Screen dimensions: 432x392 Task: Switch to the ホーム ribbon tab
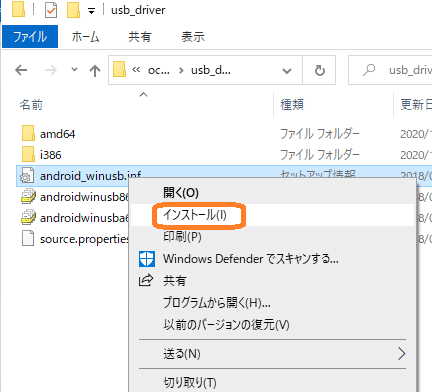(85, 37)
